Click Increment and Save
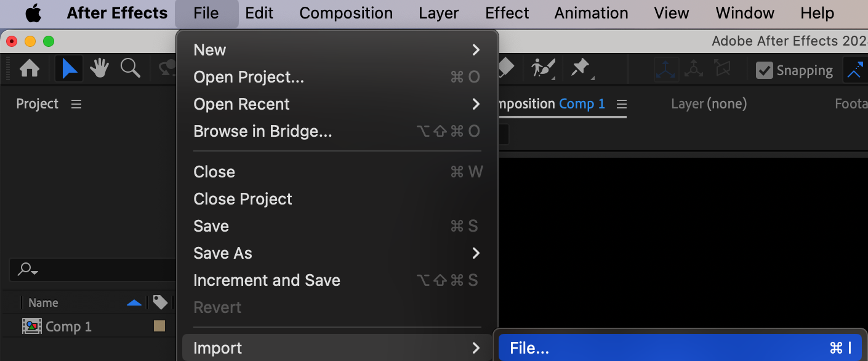Viewport: 868px width, 361px height. 267,280
